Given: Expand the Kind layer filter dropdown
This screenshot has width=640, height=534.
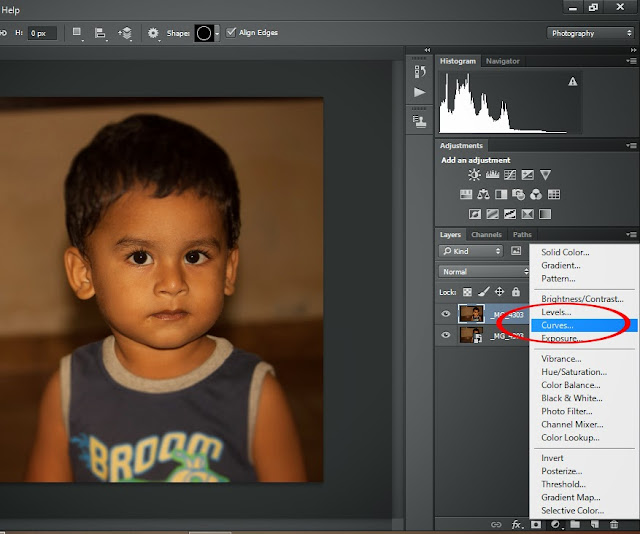Looking at the screenshot, I should click(x=472, y=251).
